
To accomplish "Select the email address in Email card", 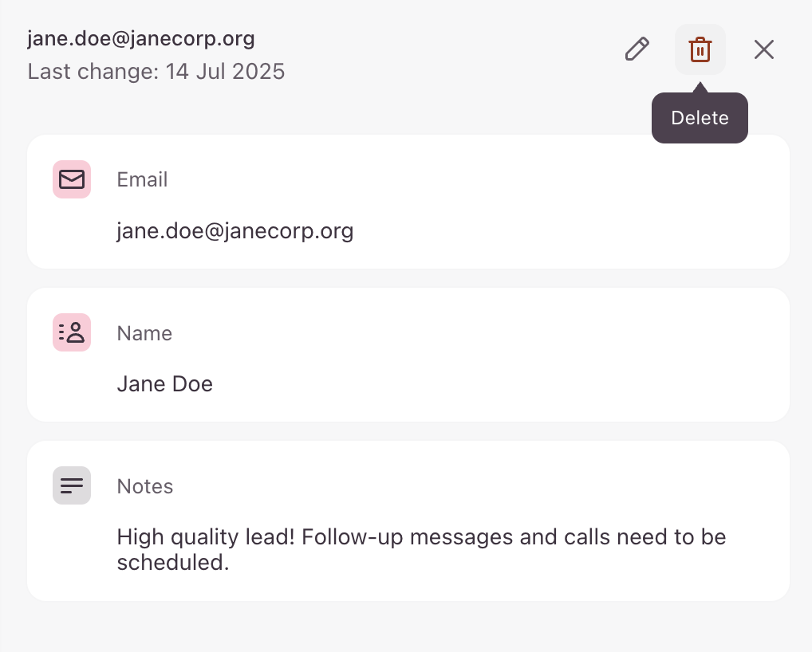I will 235,231.
